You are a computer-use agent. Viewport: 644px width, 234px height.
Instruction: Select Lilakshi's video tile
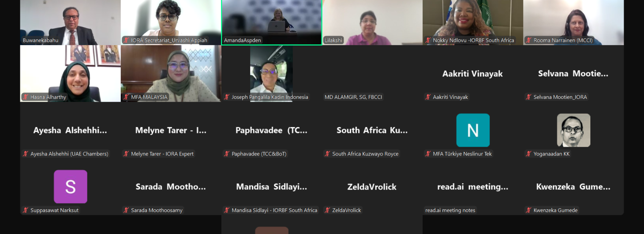click(372, 23)
